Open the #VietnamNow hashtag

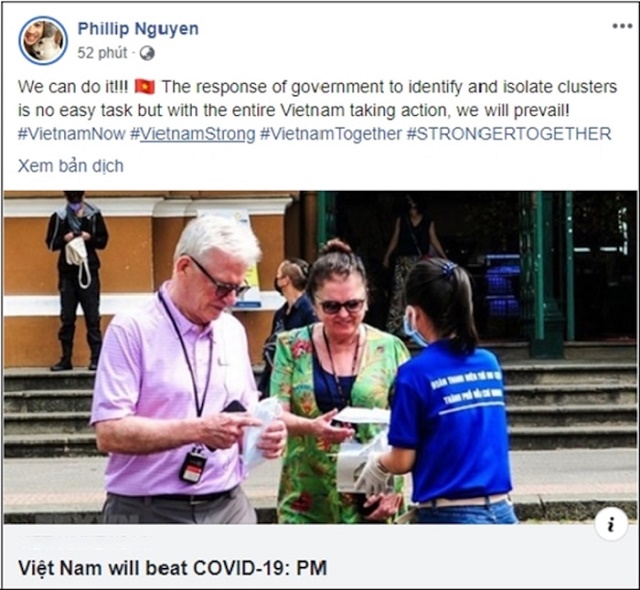[71, 134]
